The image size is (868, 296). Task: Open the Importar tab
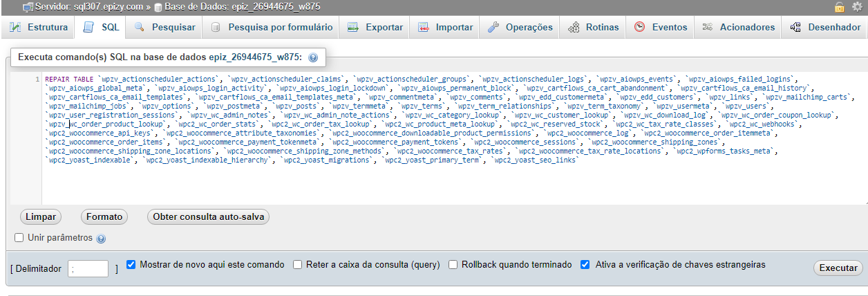tap(446, 28)
